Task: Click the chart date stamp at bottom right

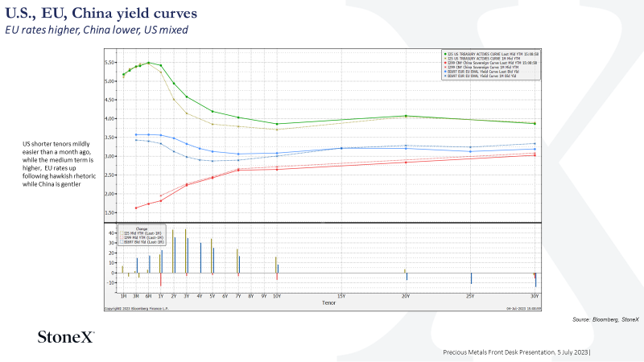Action: [x=524, y=309]
